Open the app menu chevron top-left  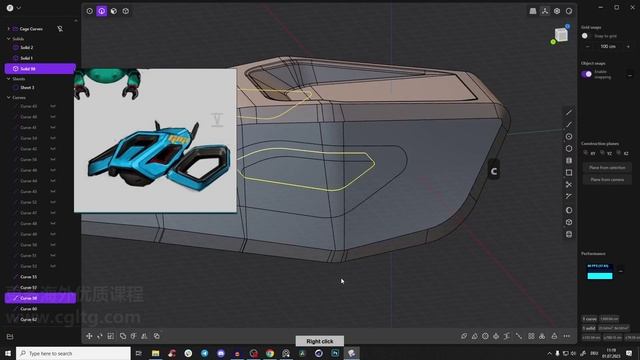point(19,8)
